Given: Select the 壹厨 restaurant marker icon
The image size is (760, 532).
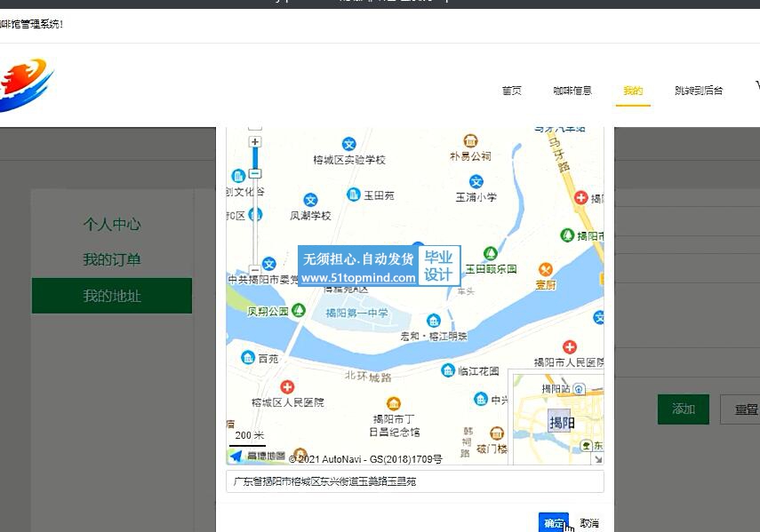Looking at the screenshot, I should tap(546, 270).
